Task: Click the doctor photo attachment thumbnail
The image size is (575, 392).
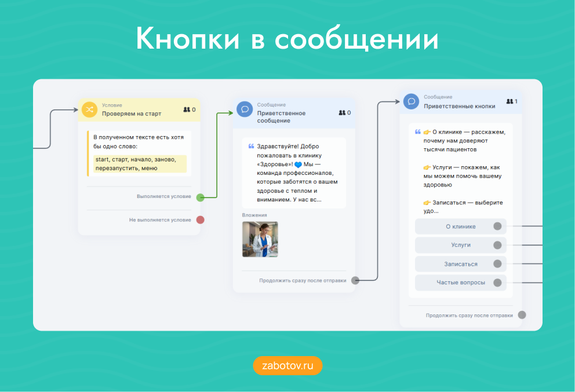Action: (x=260, y=239)
